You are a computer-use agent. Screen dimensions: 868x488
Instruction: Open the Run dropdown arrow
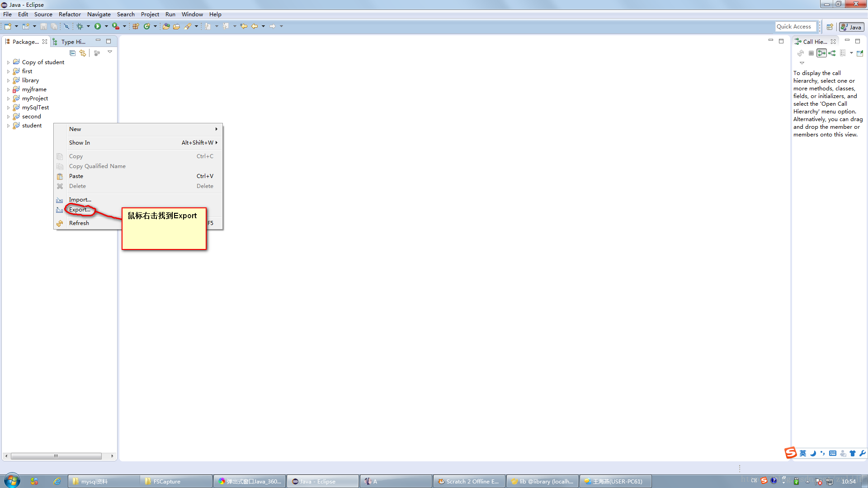coord(106,26)
